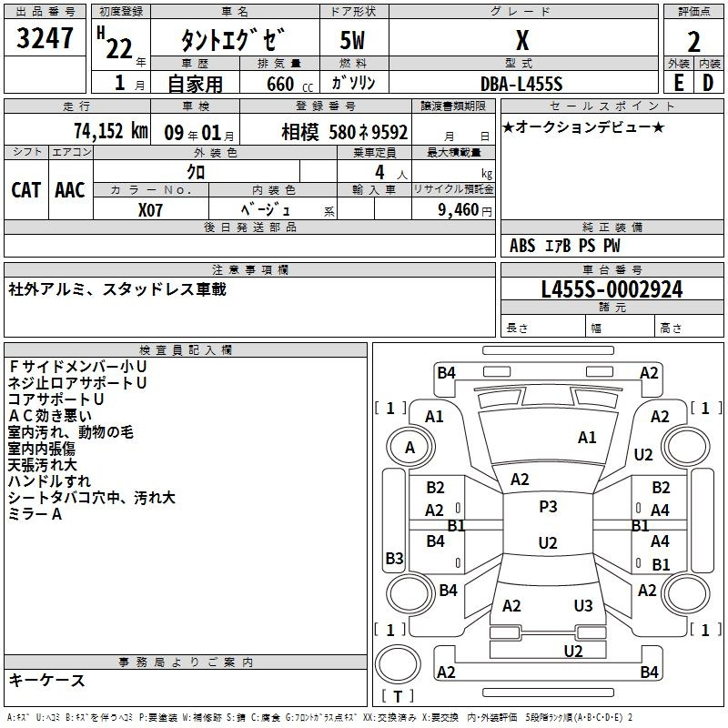Select the note "室内内張傷"

click(x=41, y=449)
